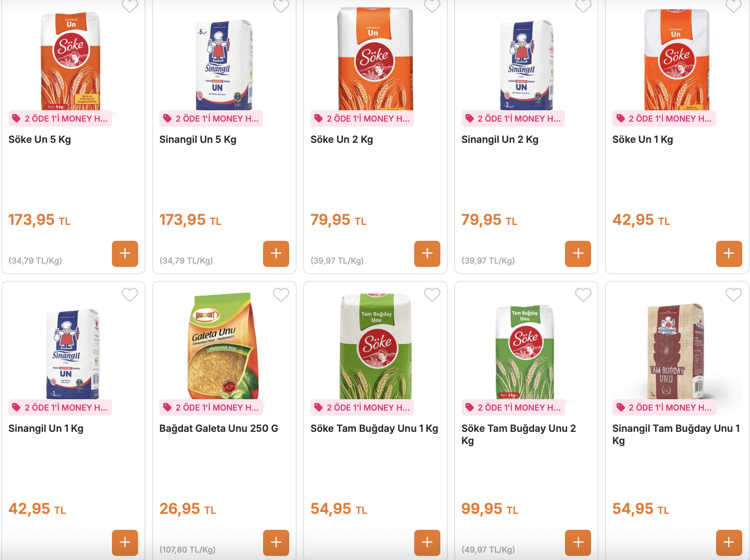Click promo badge on Söke Un 1 Kg
The width and height of the screenshot is (750, 560).
(x=664, y=119)
